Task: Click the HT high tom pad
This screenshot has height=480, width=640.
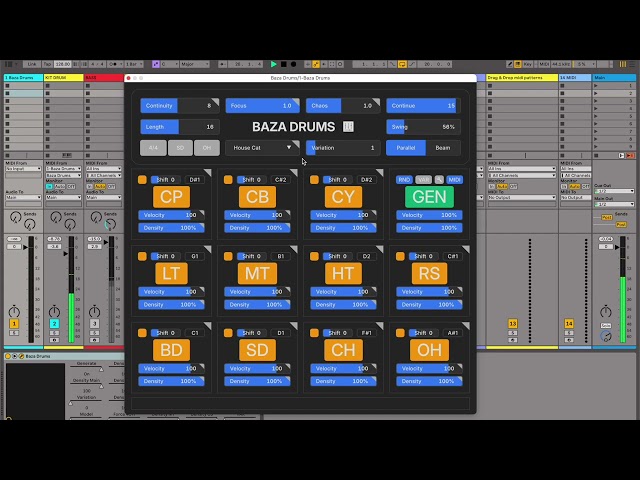Action: [343, 273]
